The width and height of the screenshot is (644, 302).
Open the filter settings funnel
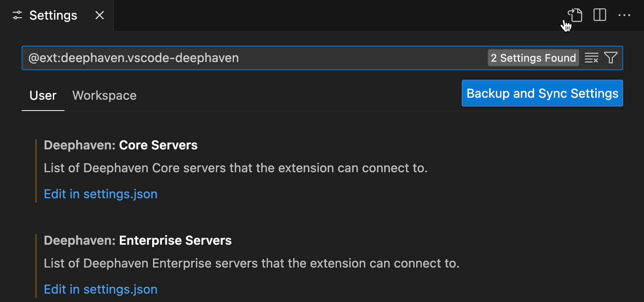pyautogui.click(x=611, y=58)
